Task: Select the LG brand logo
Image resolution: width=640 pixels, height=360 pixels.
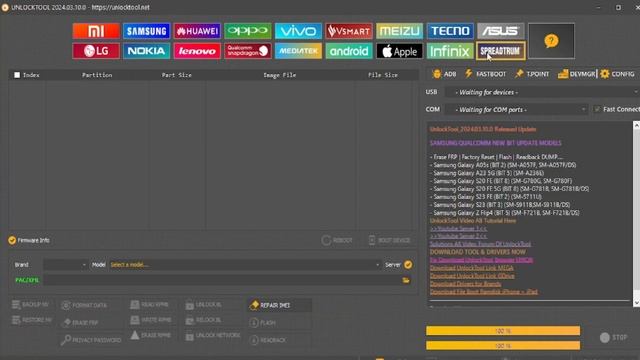Action: tap(96, 51)
